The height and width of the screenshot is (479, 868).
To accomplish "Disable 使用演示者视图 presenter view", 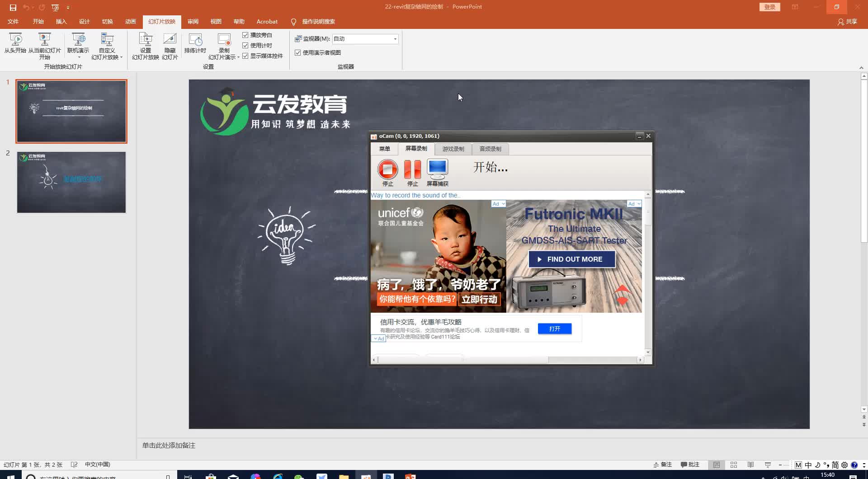I will tap(297, 52).
